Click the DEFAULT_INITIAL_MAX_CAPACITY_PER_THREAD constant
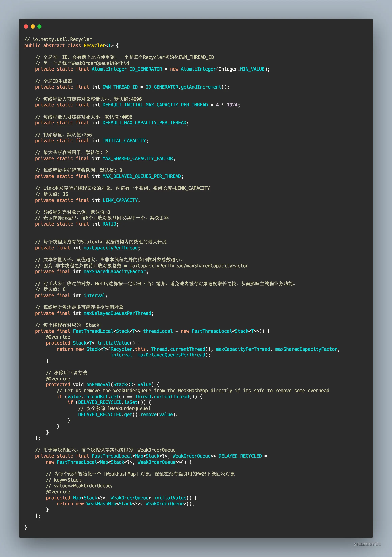The image size is (392, 557). 155,105
